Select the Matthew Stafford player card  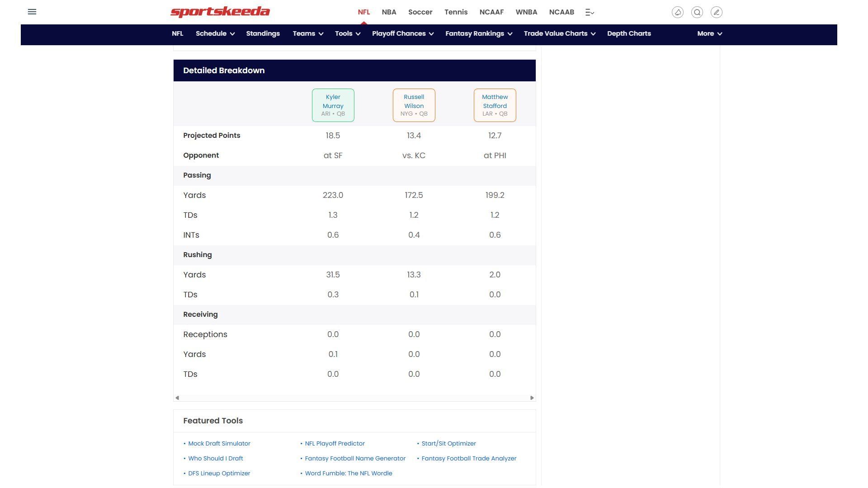coord(495,105)
